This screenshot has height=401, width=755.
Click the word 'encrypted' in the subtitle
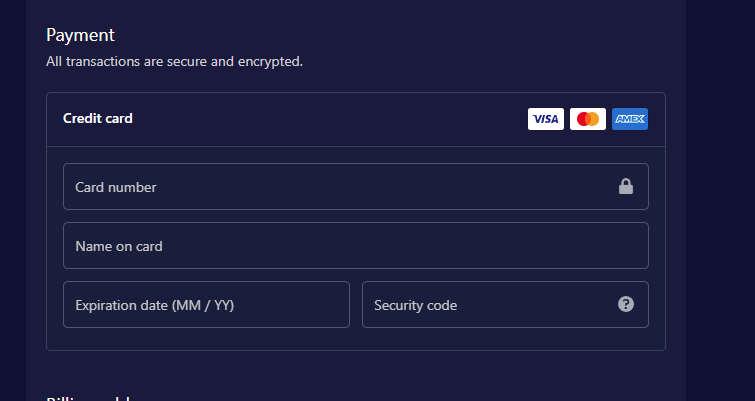tap(272, 62)
